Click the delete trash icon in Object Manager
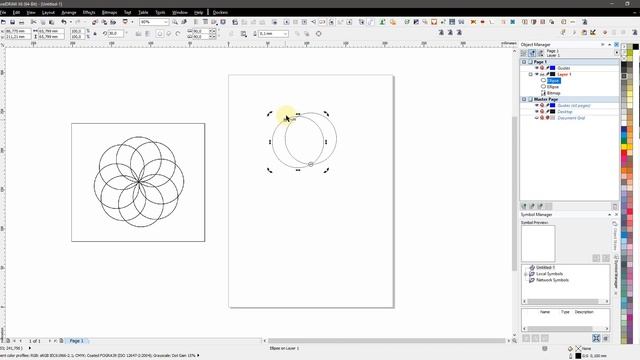The image size is (640, 360). coord(615,207)
